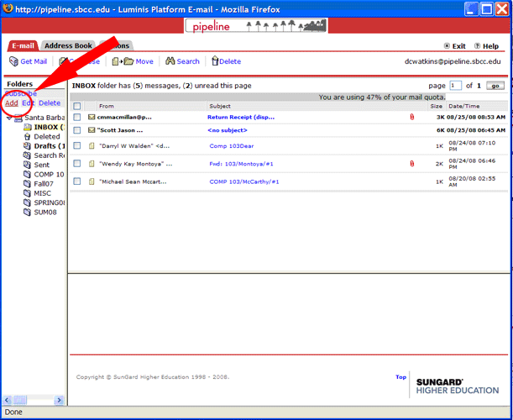This screenshot has width=513, height=420.
Task: Switch to the Address Book tab
Action: tap(68, 45)
